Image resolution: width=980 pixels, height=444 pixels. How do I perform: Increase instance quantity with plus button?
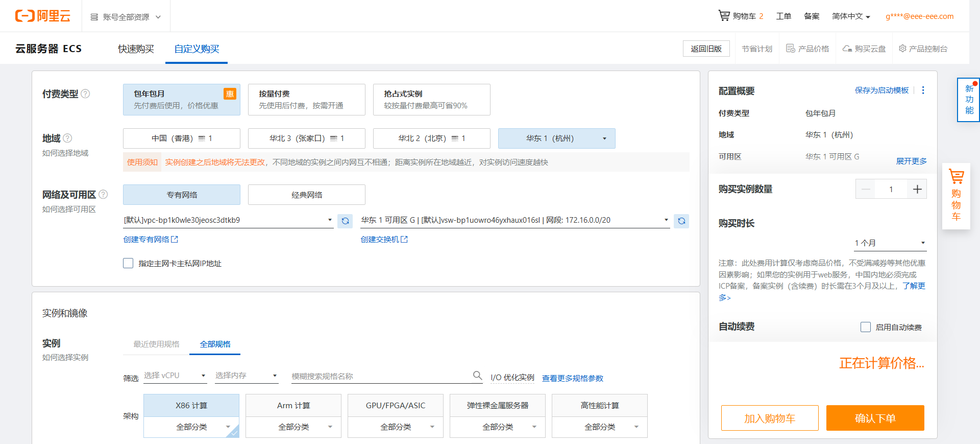(917, 190)
